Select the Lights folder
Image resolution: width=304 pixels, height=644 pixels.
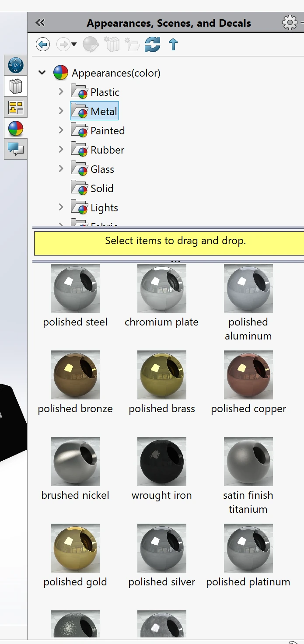tap(104, 208)
